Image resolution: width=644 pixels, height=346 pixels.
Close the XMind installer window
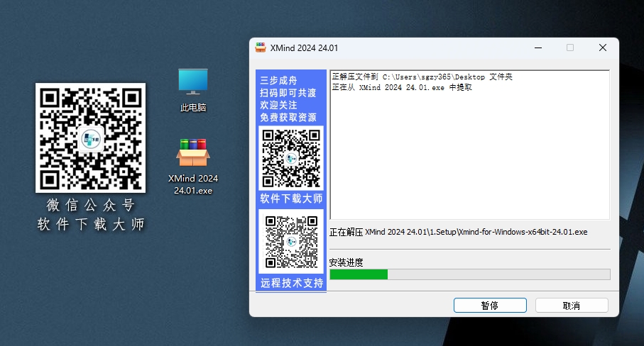tap(603, 48)
